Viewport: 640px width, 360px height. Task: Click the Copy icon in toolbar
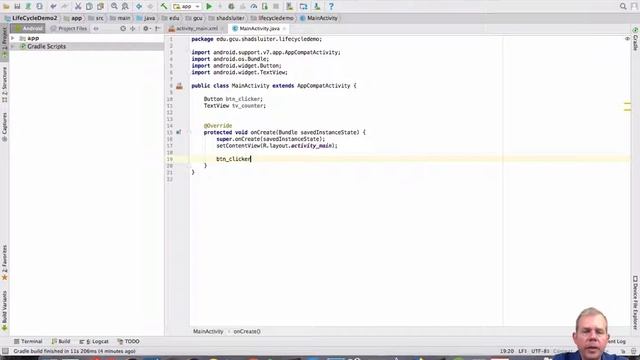[x=89, y=7]
